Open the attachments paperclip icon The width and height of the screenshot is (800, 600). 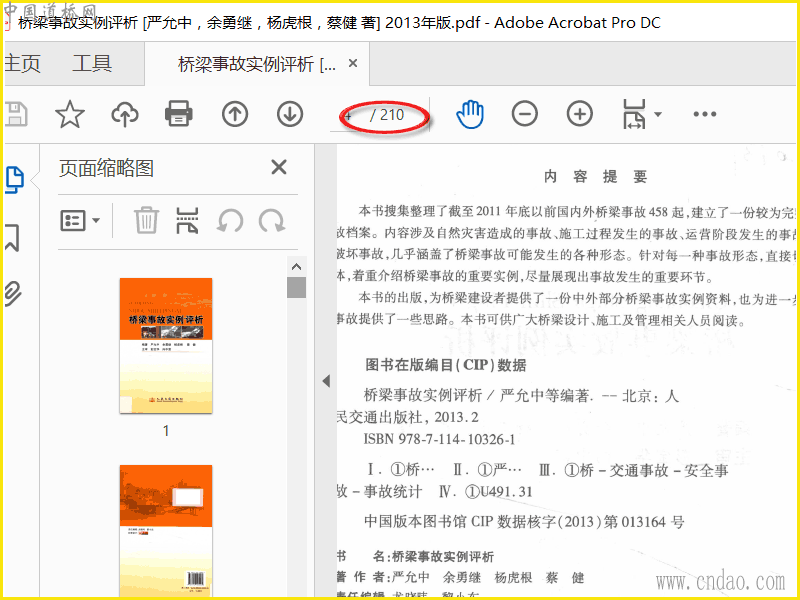pyautogui.click(x=13, y=293)
